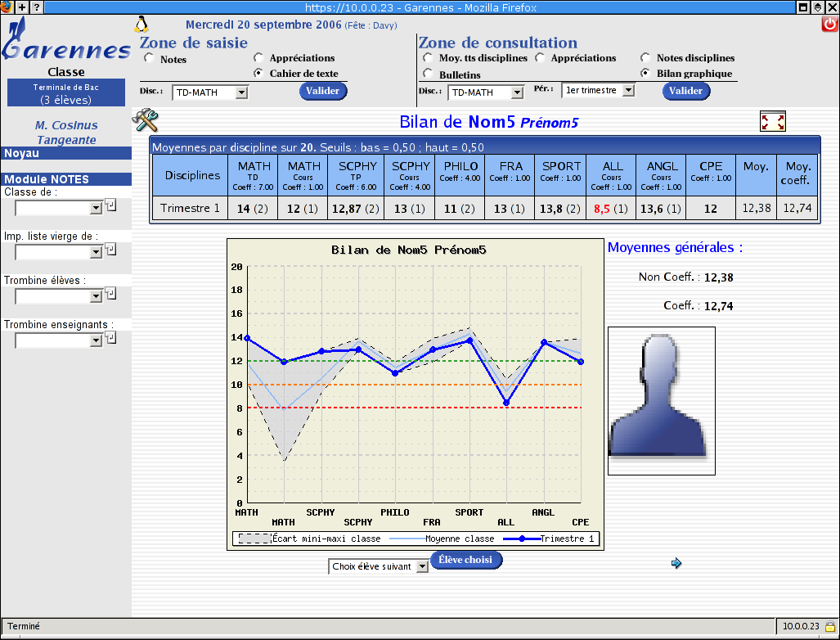Open the tools wrench and screwdriver icon
The height and width of the screenshot is (640, 840).
pos(145,121)
